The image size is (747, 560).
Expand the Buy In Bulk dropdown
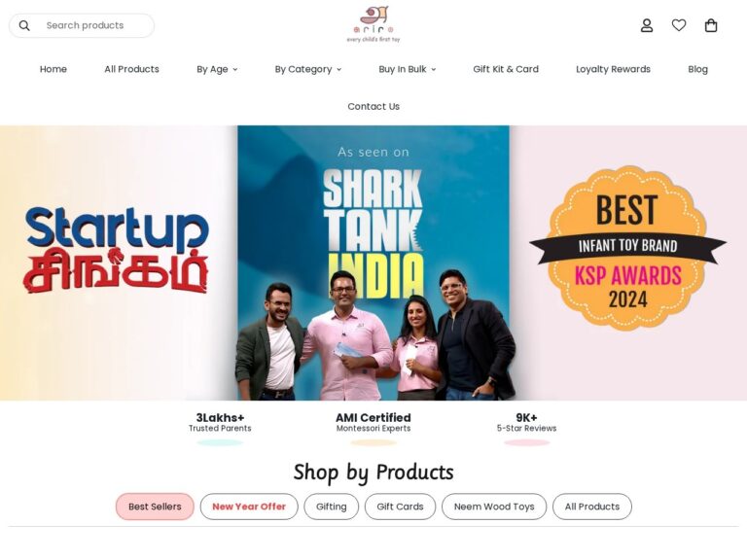point(407,70)
